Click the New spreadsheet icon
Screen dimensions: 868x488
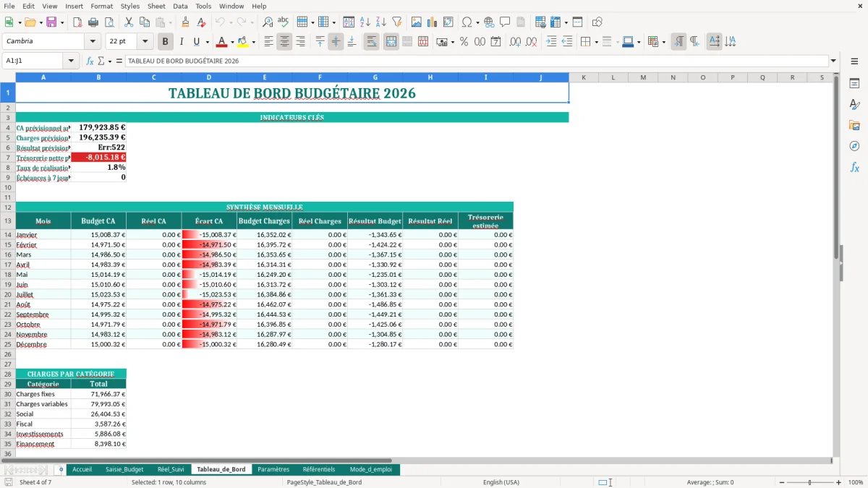click(9, 22)
